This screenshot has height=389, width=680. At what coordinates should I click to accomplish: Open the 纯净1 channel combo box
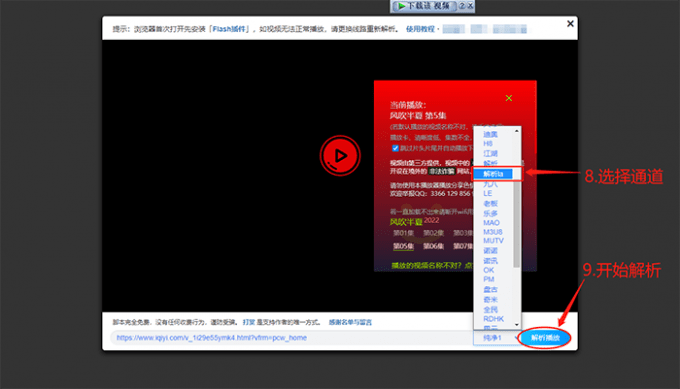pyautogui.click(x=497, y=338)
